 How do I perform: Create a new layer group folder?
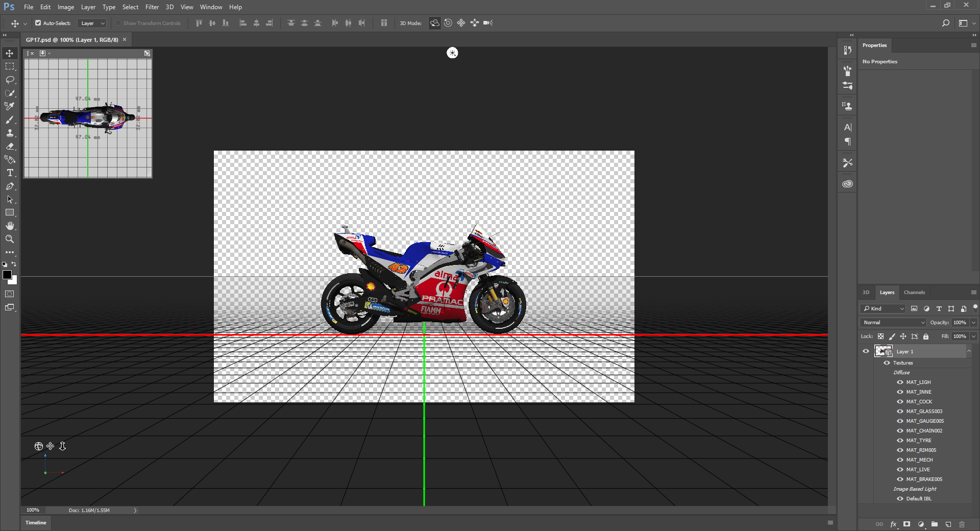point(935,524)
